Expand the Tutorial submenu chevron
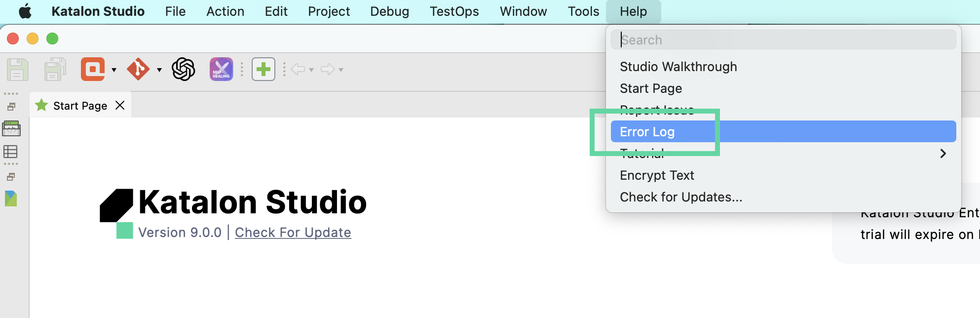The width and height of the screenshot is (980, 318). pyautogui.click(x=942, y=154)
